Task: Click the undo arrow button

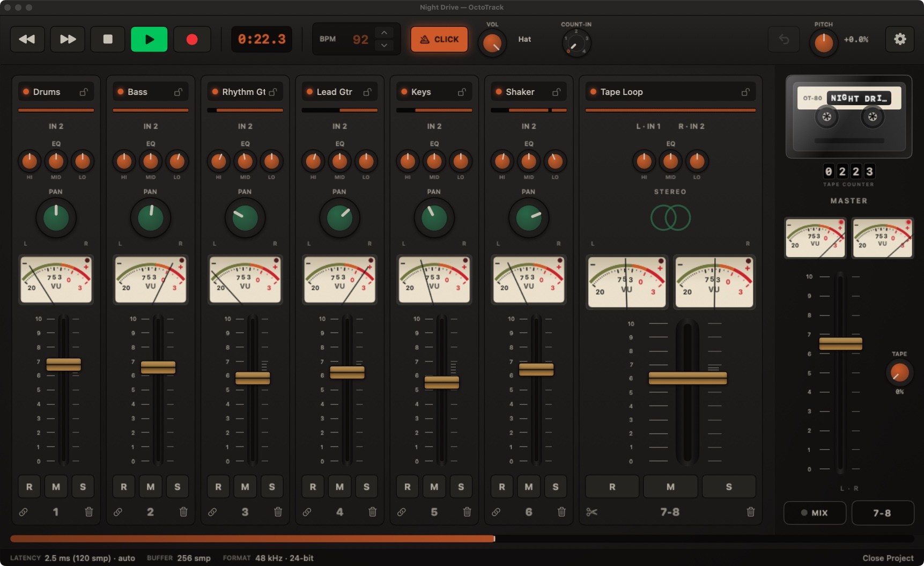Action: (x=784, y=39)
